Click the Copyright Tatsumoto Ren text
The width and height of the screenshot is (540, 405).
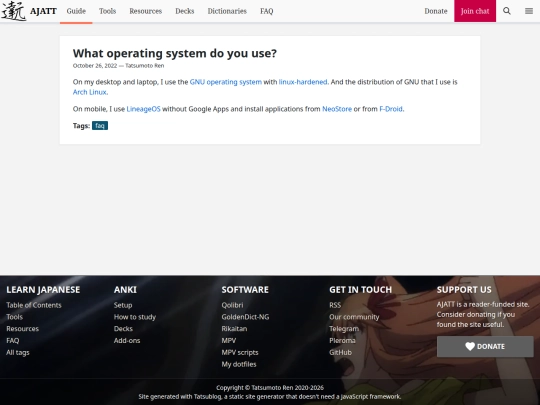[270, 388]
